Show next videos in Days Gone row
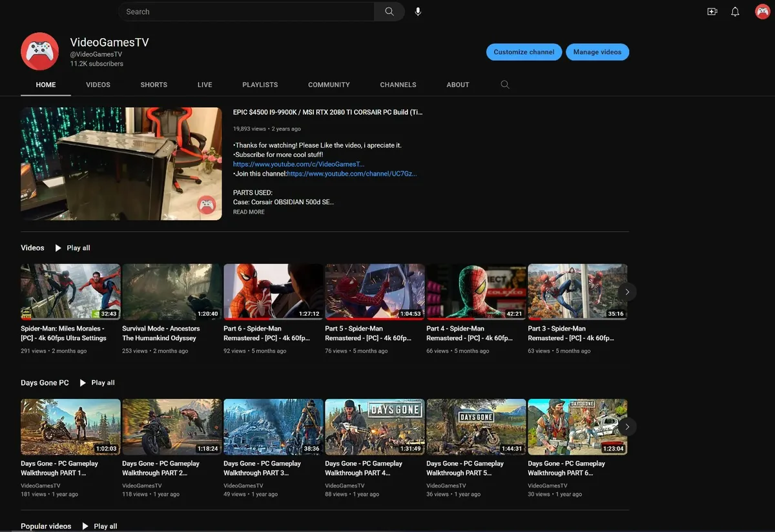This screenshot has width=775, height=532. [x=626, y=427]
